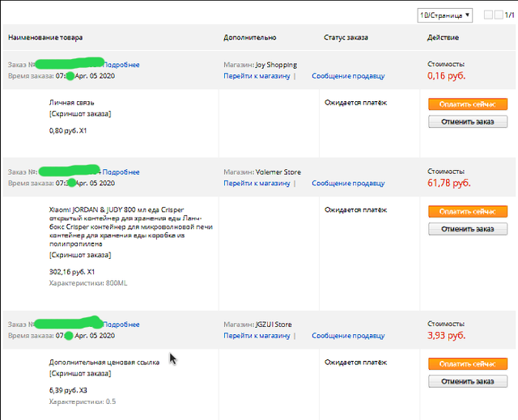Open the 10/Страница page size dropdown
This screenshot has height=420, width=518.
(x=444, y=15)
